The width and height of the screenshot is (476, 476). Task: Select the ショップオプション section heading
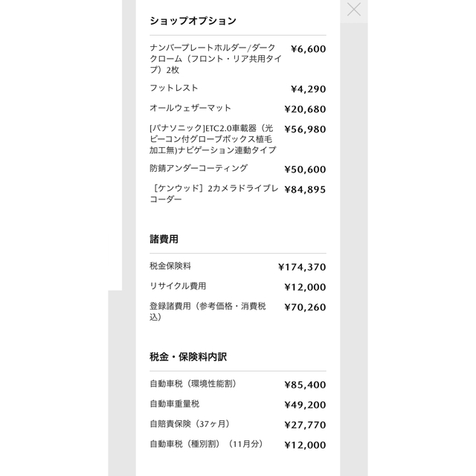(193, 21)
